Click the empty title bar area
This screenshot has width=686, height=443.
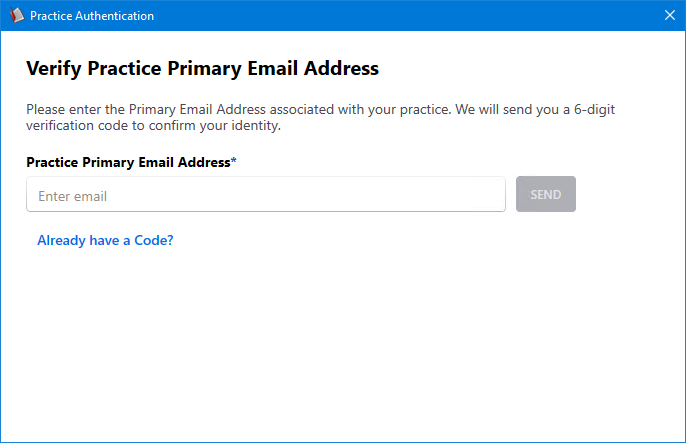400,16
